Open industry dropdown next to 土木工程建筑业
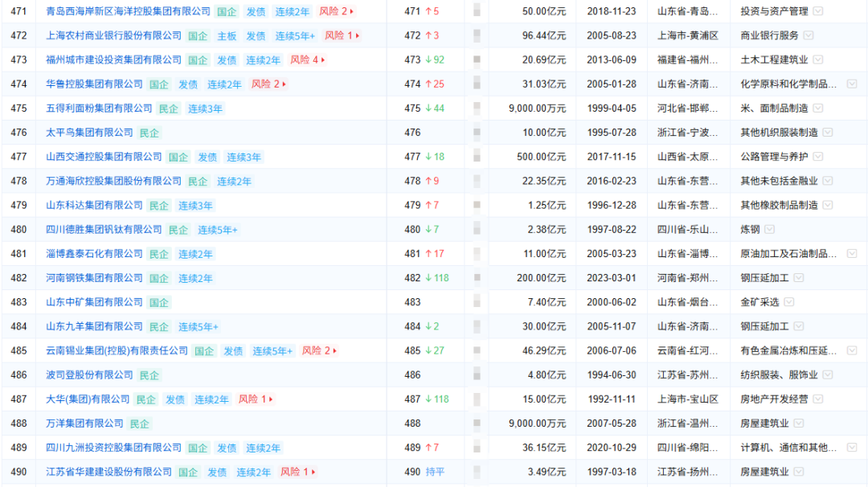 tap(817, 59)
